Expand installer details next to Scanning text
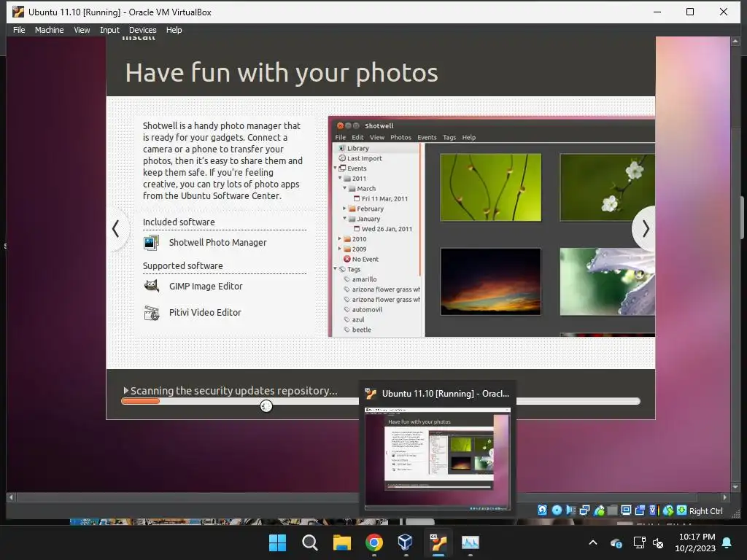 125,391
